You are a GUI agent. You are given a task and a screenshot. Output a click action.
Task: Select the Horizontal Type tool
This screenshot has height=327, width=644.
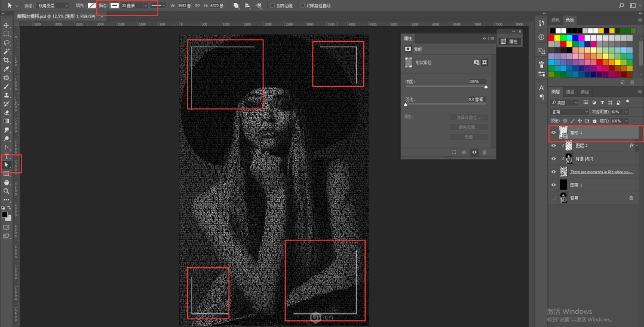7,156
